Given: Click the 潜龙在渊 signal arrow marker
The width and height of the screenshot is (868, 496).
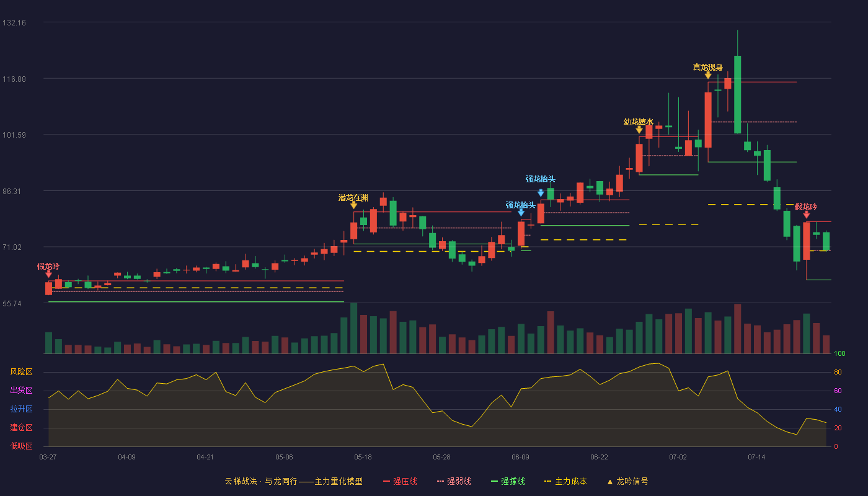Looking at the screenshot, I should 353,205.
